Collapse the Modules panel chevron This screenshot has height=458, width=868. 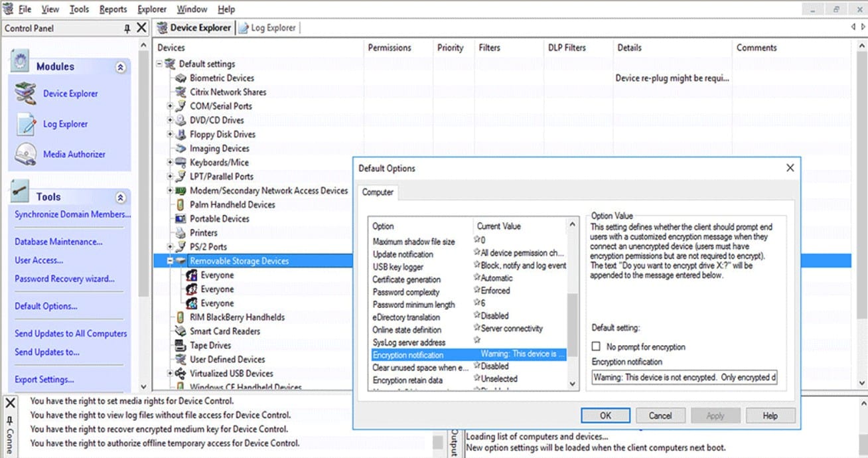(120, 67)
